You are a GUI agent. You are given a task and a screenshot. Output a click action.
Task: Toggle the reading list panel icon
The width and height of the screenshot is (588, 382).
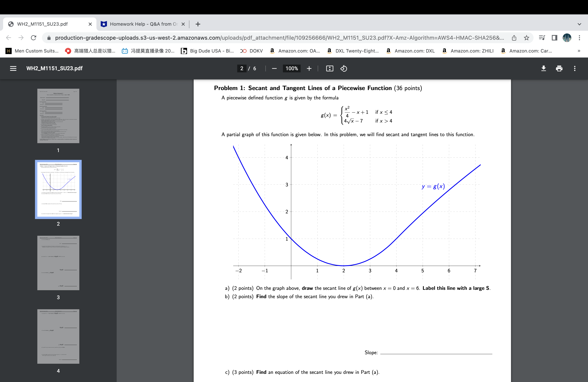click(542, 38)
